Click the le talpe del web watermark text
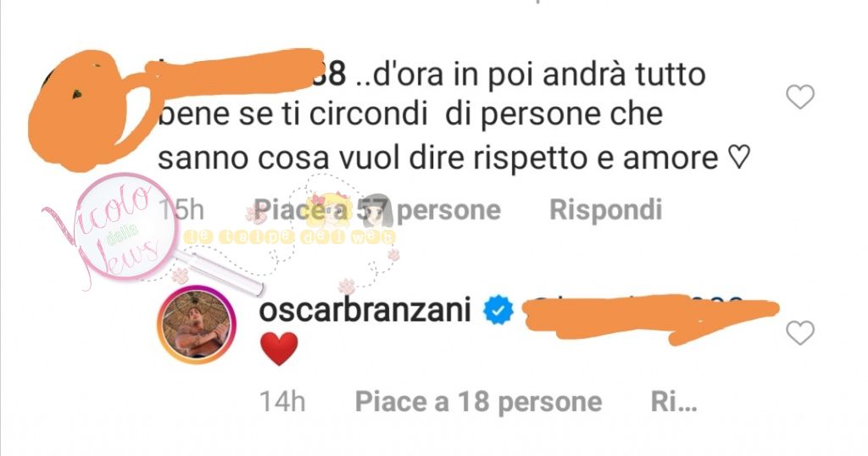868x456 pixels. (x=290, y=237)
